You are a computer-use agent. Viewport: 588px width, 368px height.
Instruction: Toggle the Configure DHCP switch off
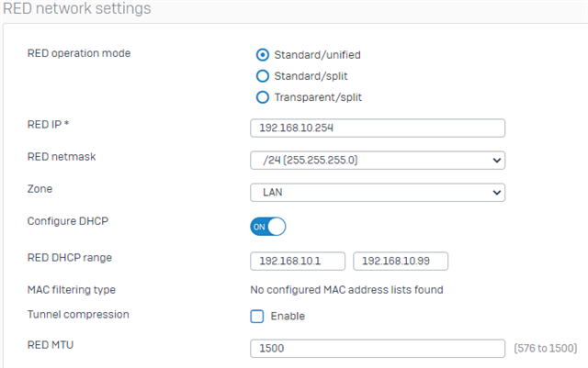point(268,227)
